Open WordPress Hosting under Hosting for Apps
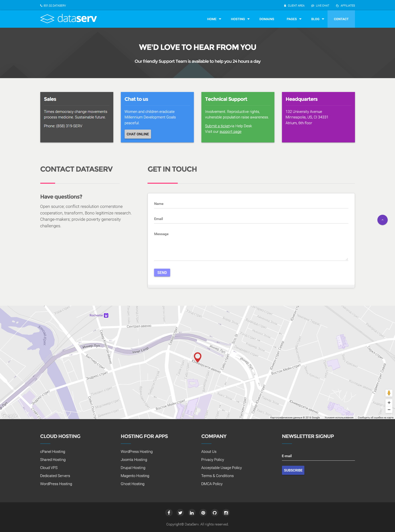The height and width of the screenshot is (532, 395). [x=137, y=452]
